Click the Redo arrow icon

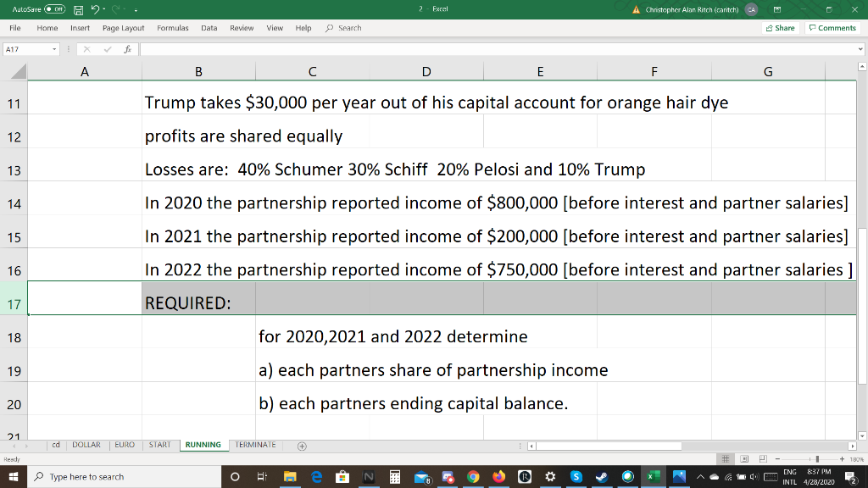115,9
